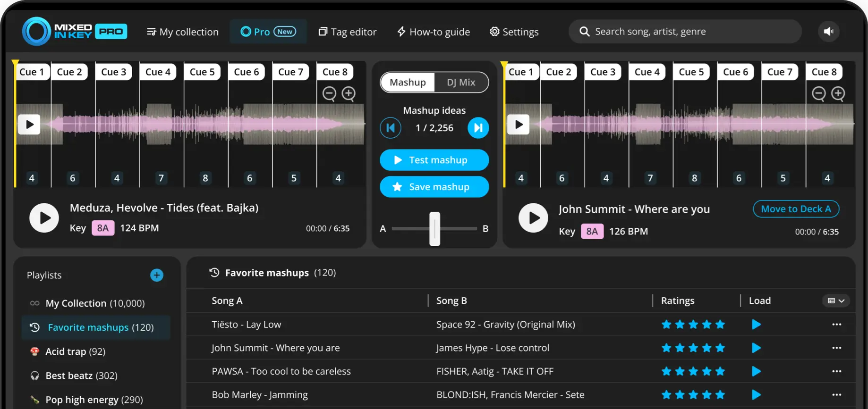Switch to DJ Mix mode
868x409 pixels.
tap(461, 82)
